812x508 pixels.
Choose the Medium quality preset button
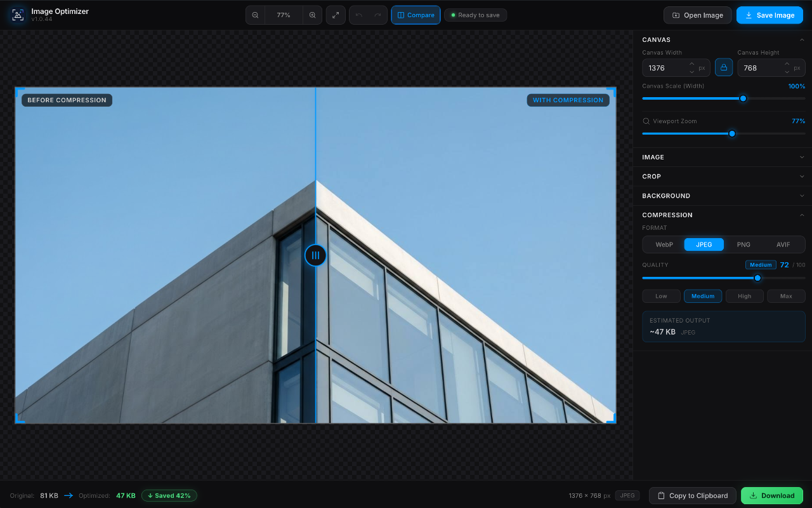coord(703,296)
